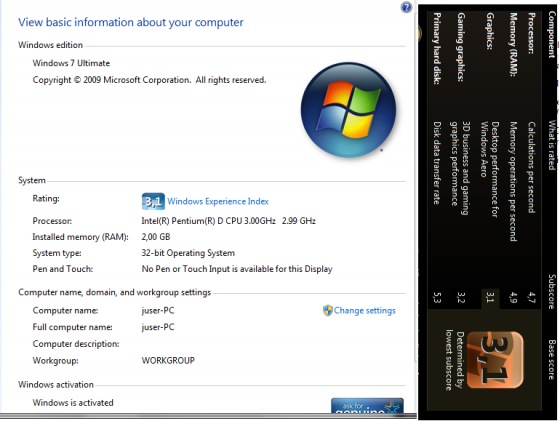
Task: Click the 'Gaming graphics:' component label
Action: click(461, 47)
